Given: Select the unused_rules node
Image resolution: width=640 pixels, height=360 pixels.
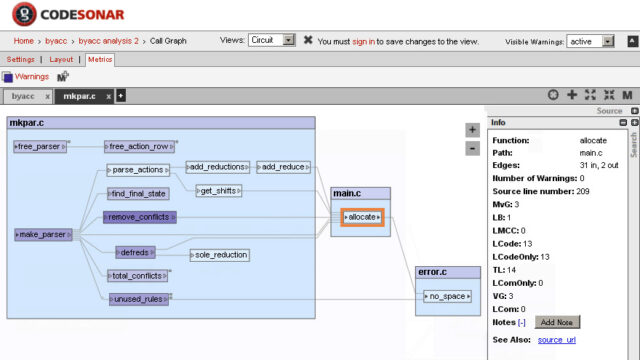Looking at the screenshot, I should [x=139, y=300].
